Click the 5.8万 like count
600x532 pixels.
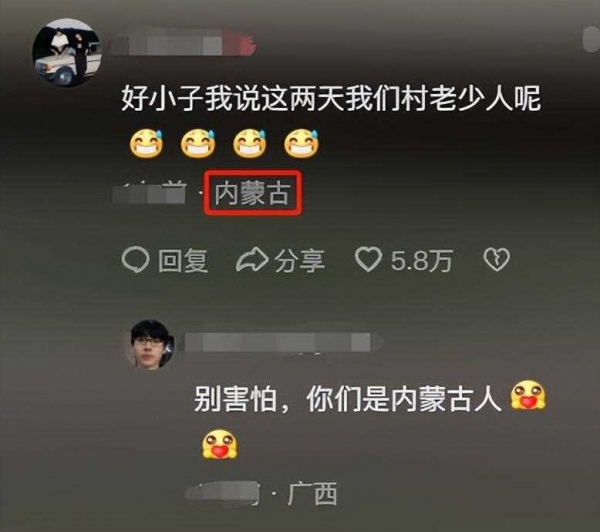point(421,261)
